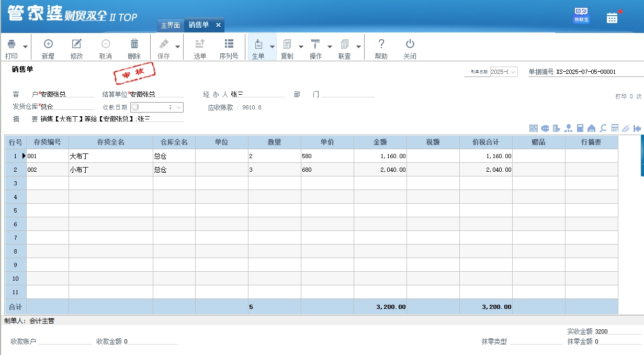Open the dropdown arrow beside 生单
The image size is (644, 355).
[x=272, y=47]
